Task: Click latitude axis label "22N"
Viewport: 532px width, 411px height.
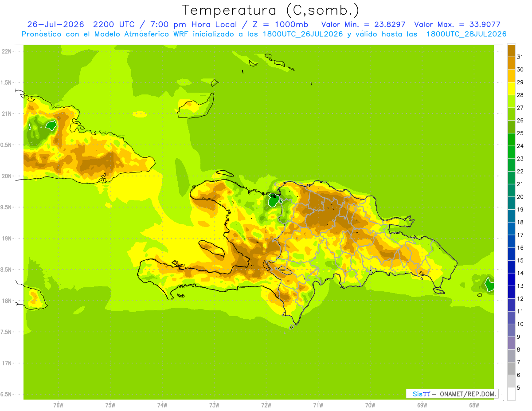Action: (7, 51)
